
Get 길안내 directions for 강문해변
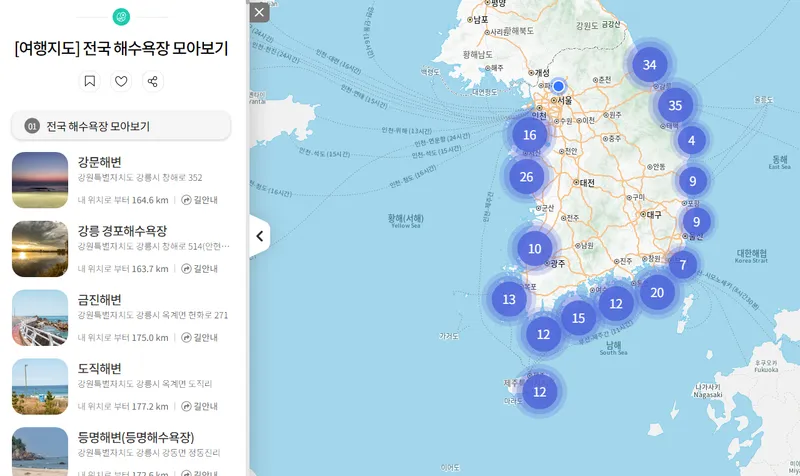[x=199, y=200]
